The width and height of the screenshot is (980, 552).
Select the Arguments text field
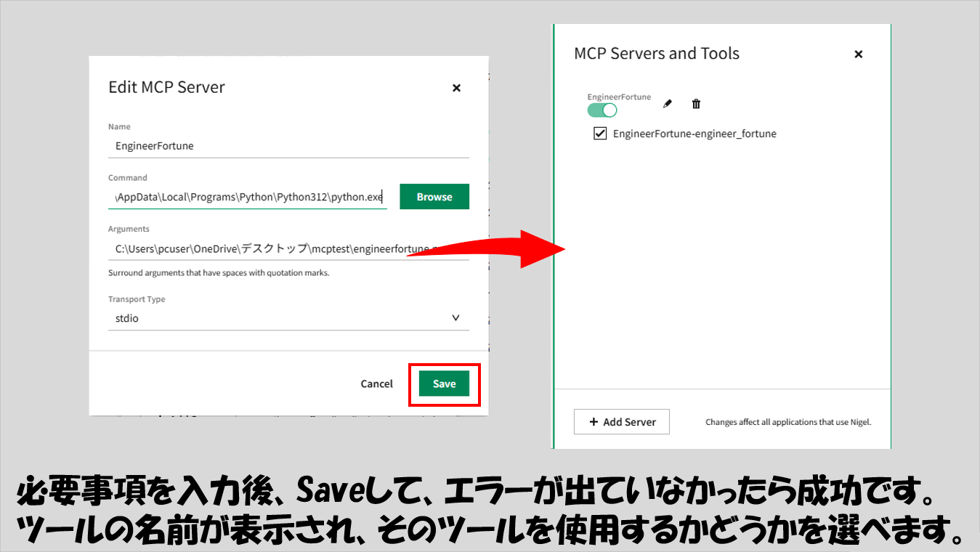pyautogui.click(x=288, y=248)
